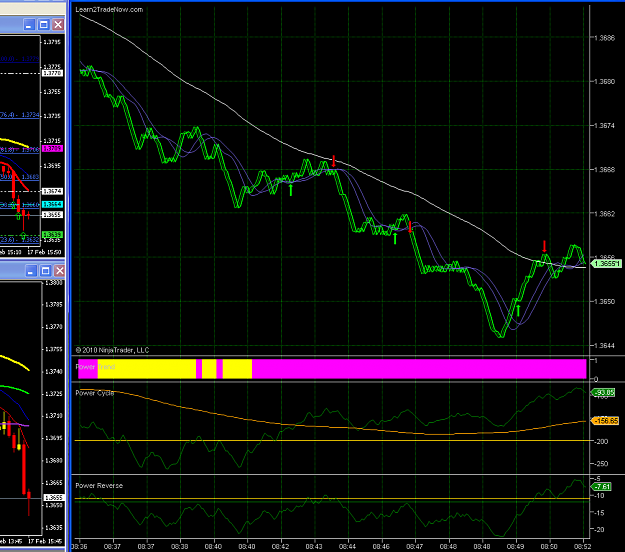Click the 08:44 time axis label
Image resolution: width=625 pixels, height=552 pixels.
[x=348, y=546]
